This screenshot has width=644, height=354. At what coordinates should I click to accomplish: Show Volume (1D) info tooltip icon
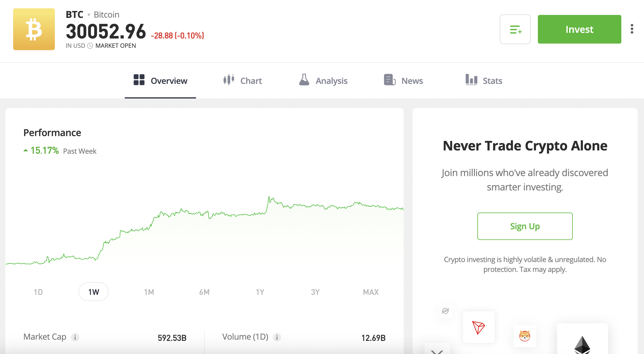tap(277, 337)
